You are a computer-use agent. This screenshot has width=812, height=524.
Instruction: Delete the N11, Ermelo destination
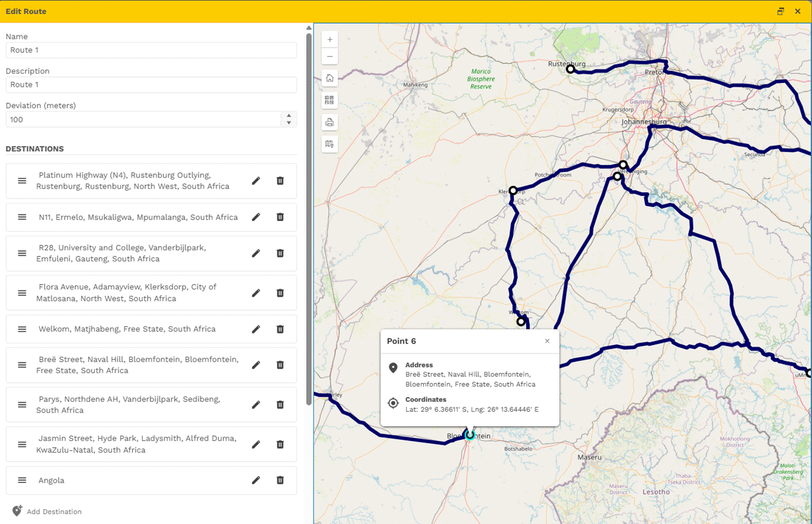[280, 217]
